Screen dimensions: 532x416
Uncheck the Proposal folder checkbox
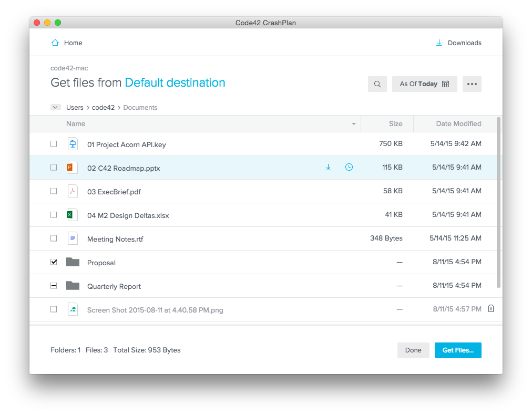coord(54,262)
